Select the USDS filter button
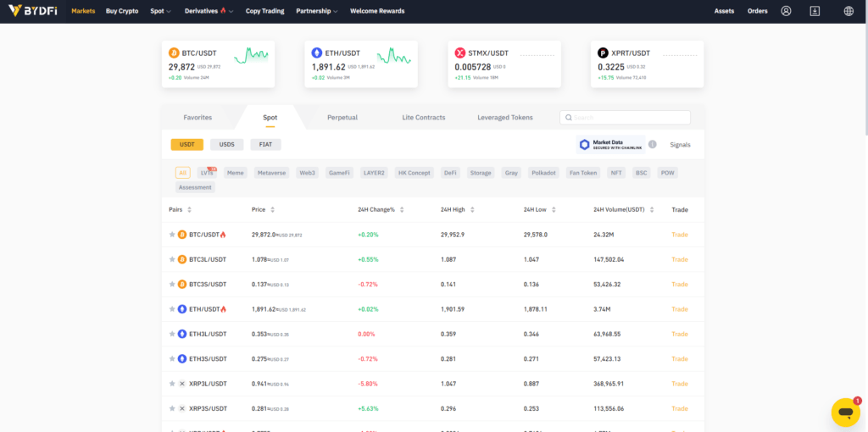Screen dimensions: 868x432 [227, 144]
